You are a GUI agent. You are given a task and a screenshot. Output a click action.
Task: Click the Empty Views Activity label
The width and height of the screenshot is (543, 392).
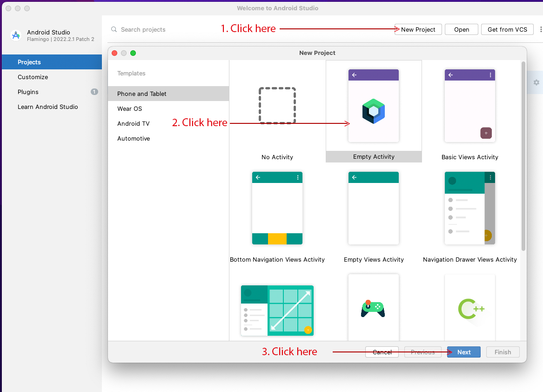coord(374,260)
